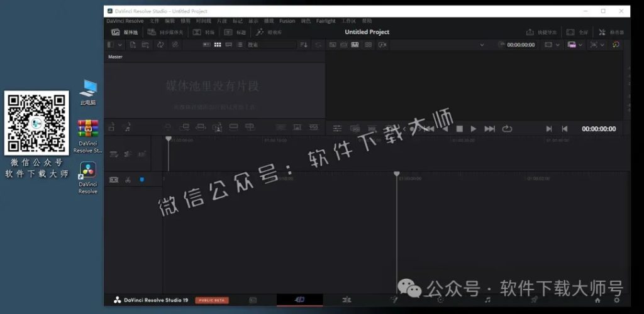Screen dimensions: 644x314
Task: Open the 转场 transitions panel
Action: point(204,32)
